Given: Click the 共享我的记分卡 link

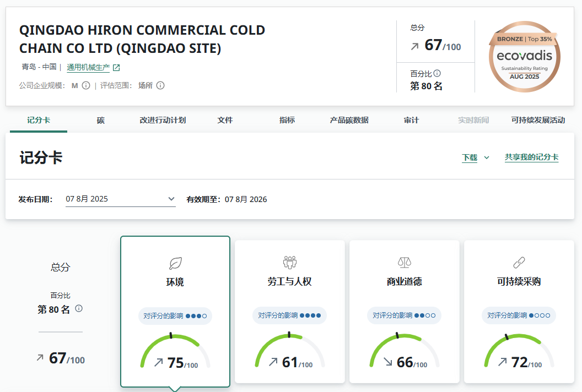Looking at the screenshot, I should (x=531, y=157).
